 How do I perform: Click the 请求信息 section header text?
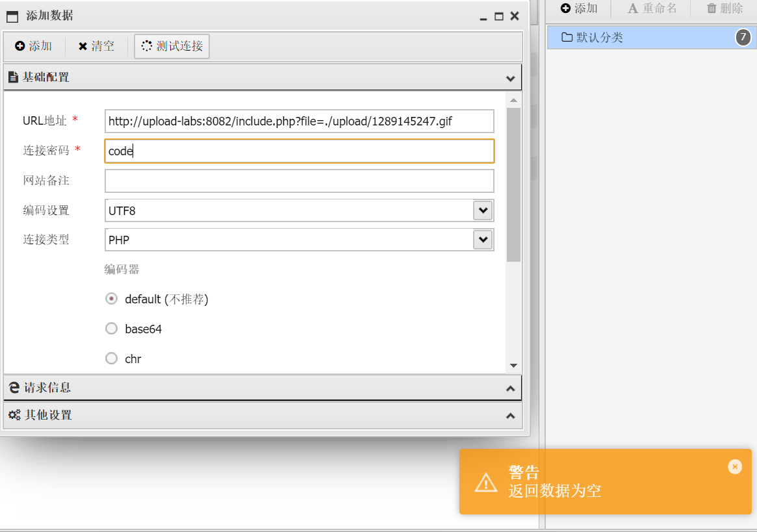coord(47,388)
